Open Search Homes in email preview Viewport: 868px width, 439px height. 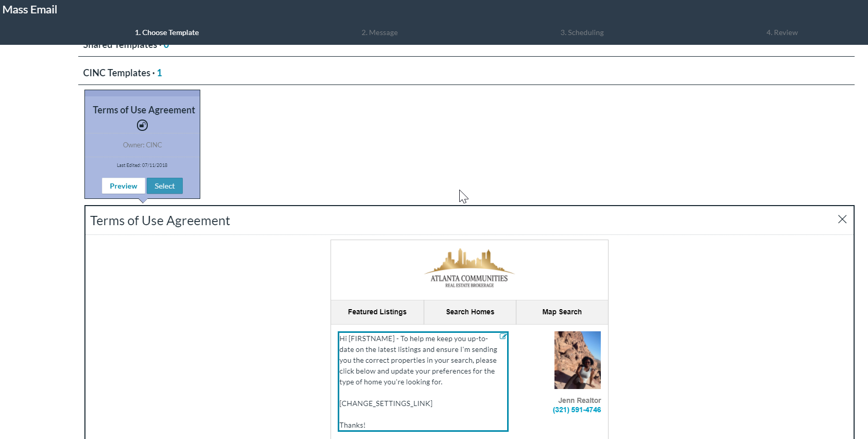point(470,312)
